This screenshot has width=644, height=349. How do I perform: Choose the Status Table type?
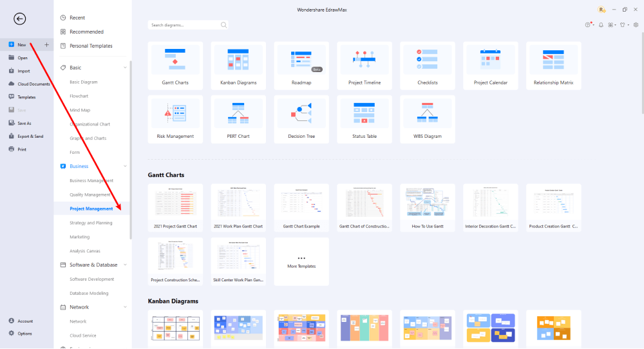tap(365, 120)
